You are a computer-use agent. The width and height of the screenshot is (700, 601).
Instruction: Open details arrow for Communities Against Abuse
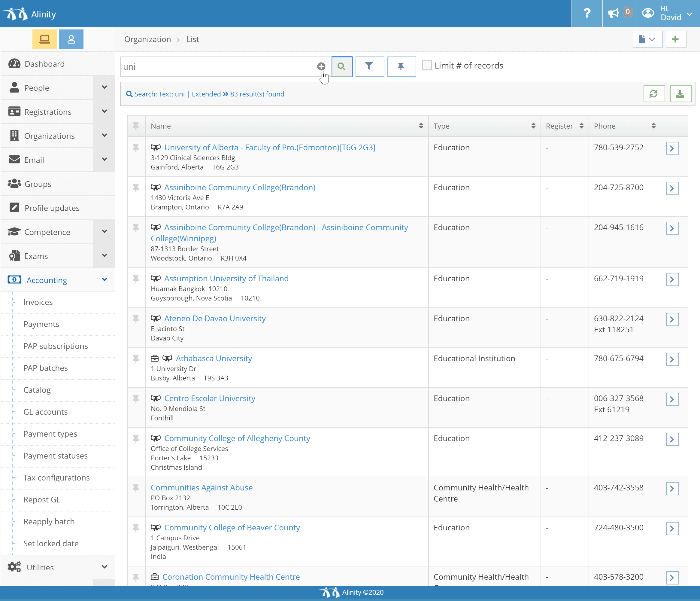[672, 488]
